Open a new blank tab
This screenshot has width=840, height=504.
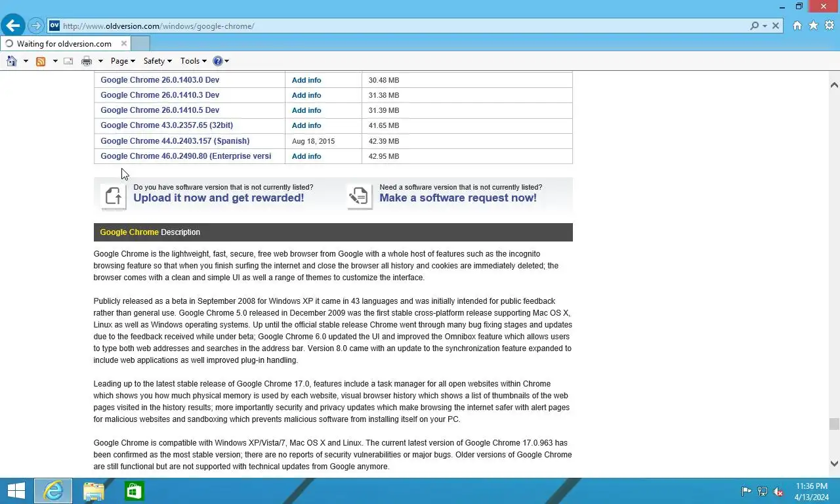pyautogui.click(x=140, y=44)
